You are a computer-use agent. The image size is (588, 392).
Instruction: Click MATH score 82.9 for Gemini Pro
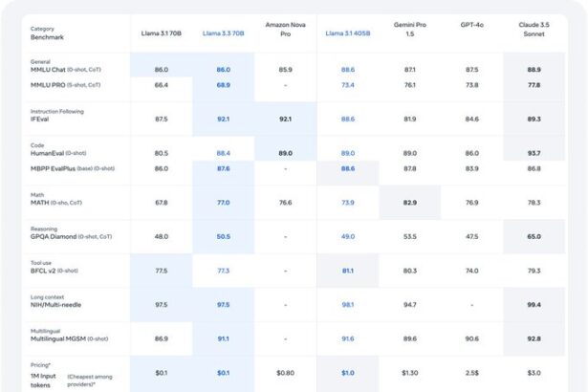point(410,203)
